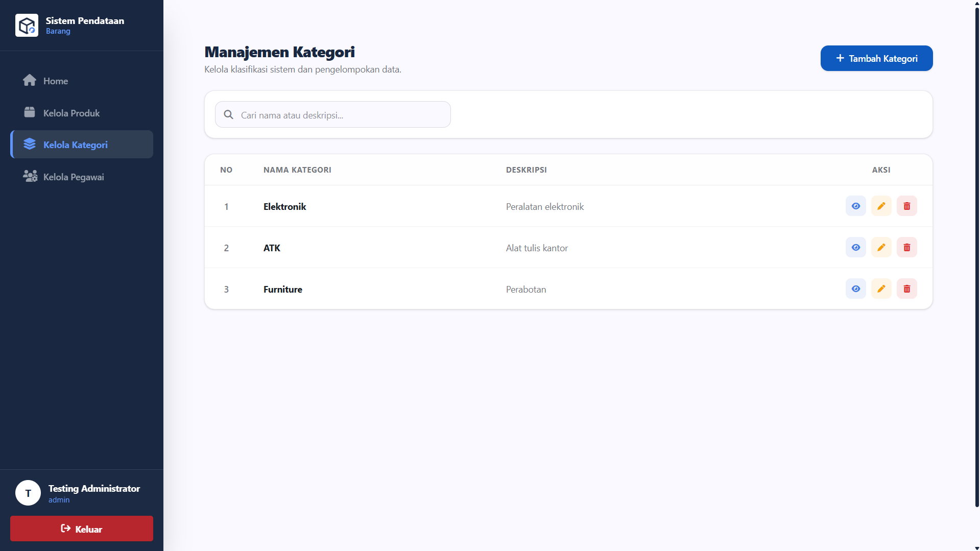Click the AKSI column header
This screenshot has width=980, height=551.
pos(881,170)
